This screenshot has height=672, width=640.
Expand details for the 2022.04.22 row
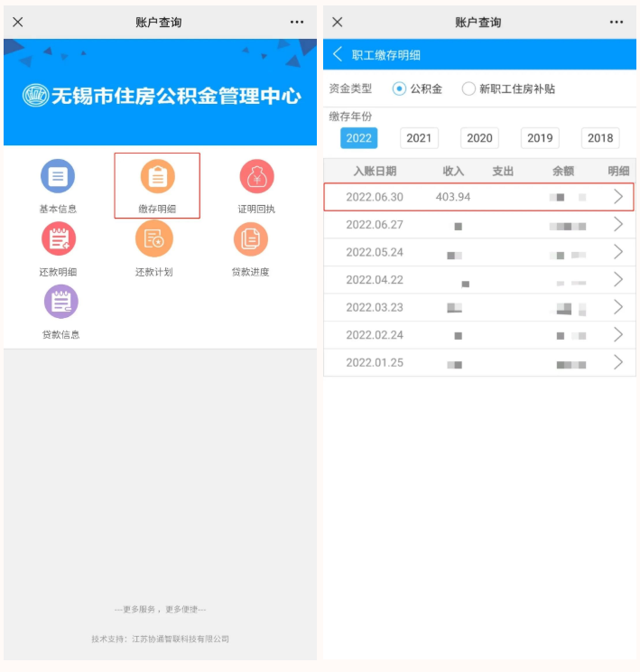(x=618, y=279)
